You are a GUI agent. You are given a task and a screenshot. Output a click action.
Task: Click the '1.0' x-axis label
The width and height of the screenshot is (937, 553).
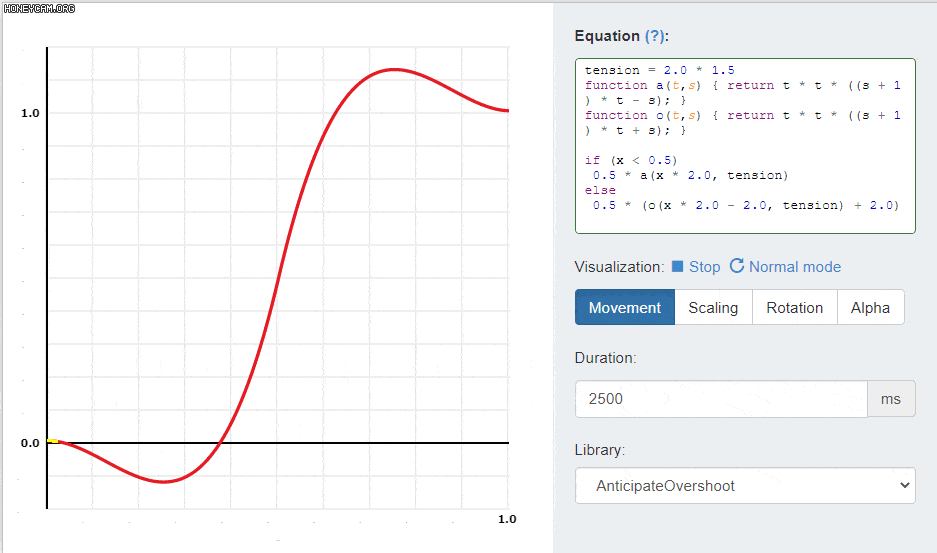coord(507,519)
